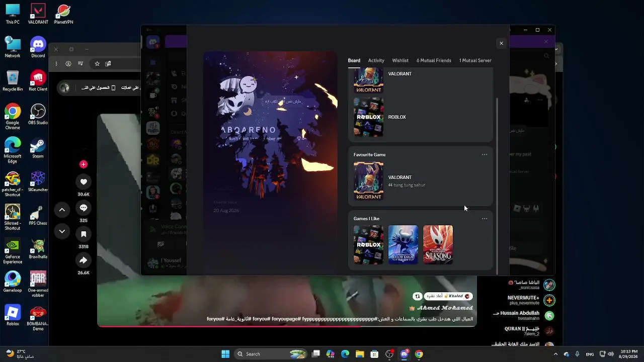This screenshot has width=644, height=362.
Task: Open the Discord home icon in the server list
Action: click(x=153, y=42)
